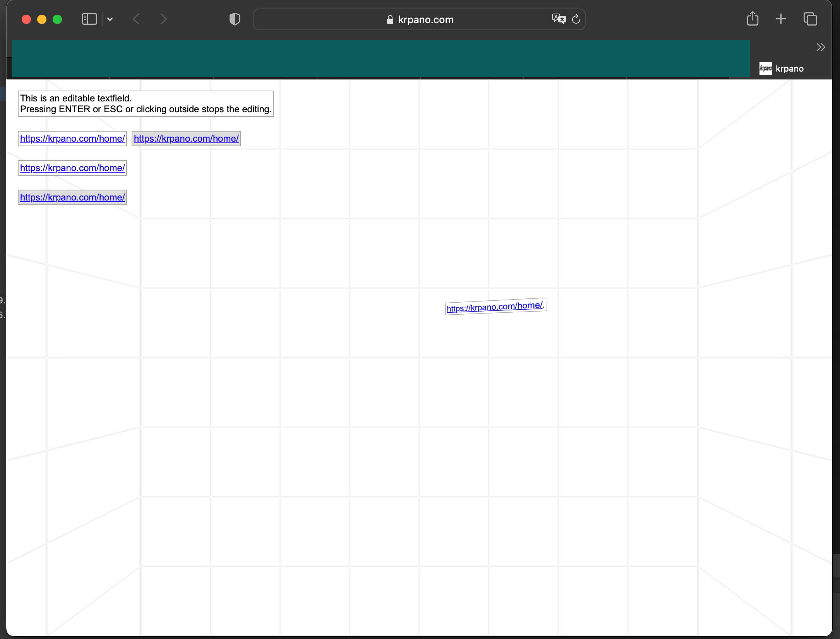840x639 pixels.
Task: Click the lock icon in address bar
Action: click(390, 19)
